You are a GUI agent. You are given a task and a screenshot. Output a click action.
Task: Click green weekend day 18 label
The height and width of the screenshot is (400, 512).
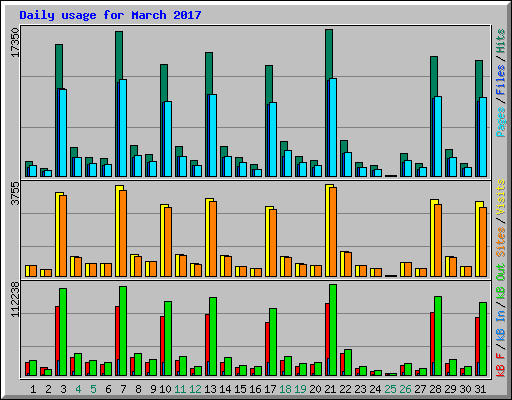tap(286, 389)
